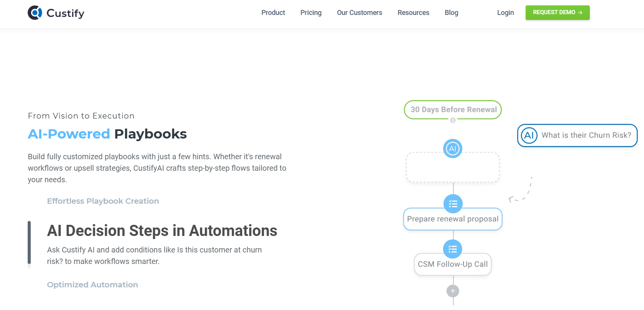
Task: Open the Our Customers menu item
Action: pyautogui.click(x=360, y=13)
